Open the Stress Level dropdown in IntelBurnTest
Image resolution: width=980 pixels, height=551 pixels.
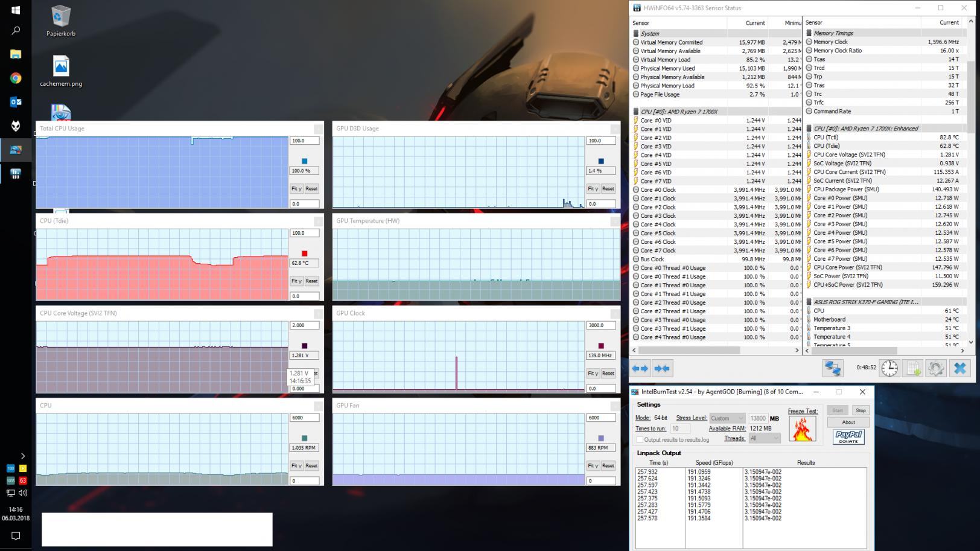(727, 418)
